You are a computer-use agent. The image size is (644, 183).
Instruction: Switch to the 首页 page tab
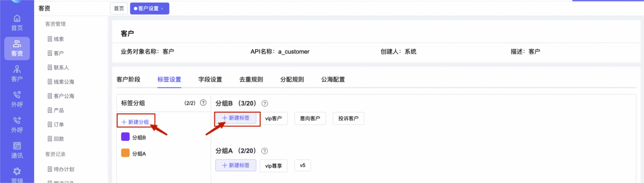click(x=119, y=9)
